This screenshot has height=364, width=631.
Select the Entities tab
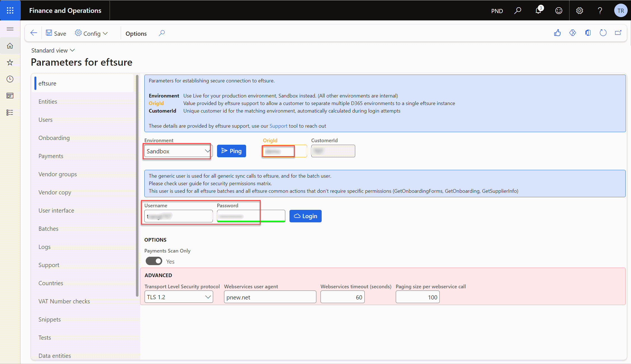point(83,101)
